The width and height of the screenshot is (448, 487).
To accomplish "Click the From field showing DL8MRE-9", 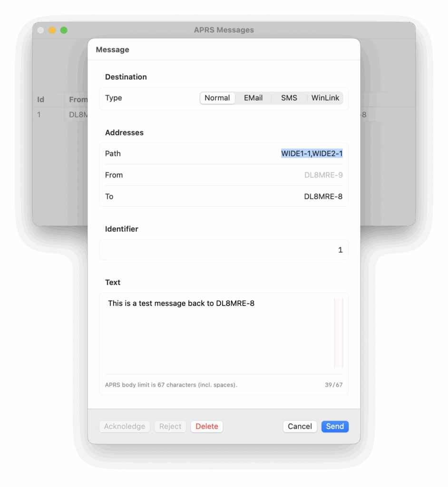I will tap(323, 175).
